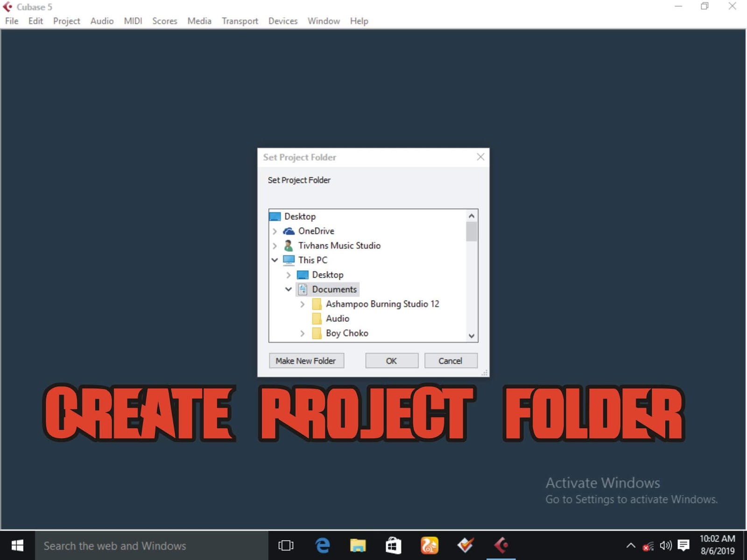Click the volume speaker tray icon
747x560 pixels.
click(666, 545)
